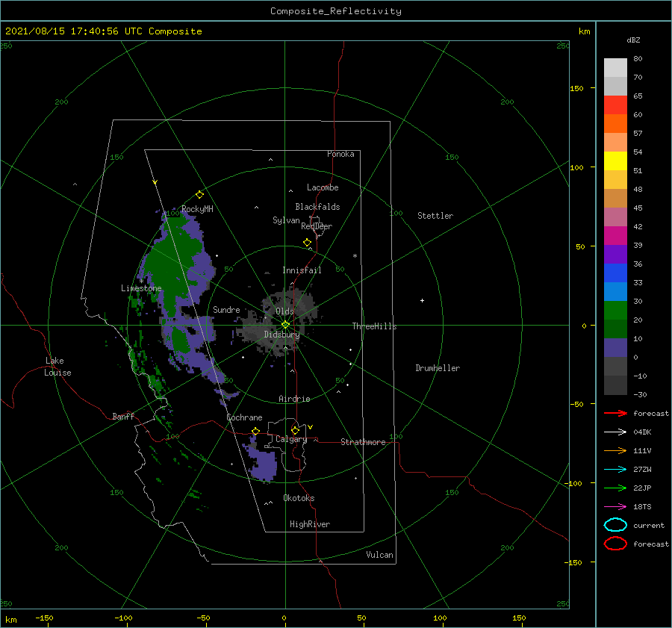Select the Okotoks label

tap(299, 498)
